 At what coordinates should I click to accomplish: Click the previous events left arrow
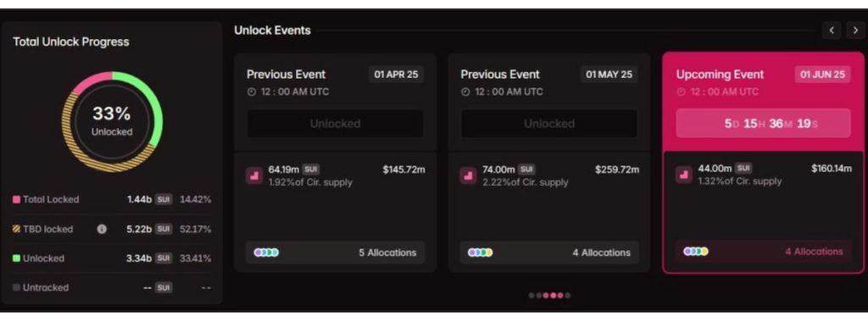point(832,30)
